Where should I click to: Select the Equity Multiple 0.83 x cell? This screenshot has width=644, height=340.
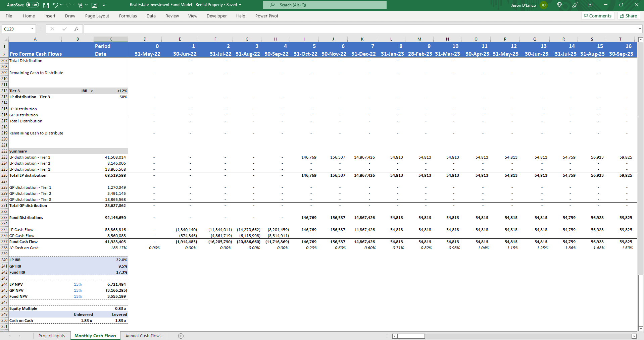(111, 308)
